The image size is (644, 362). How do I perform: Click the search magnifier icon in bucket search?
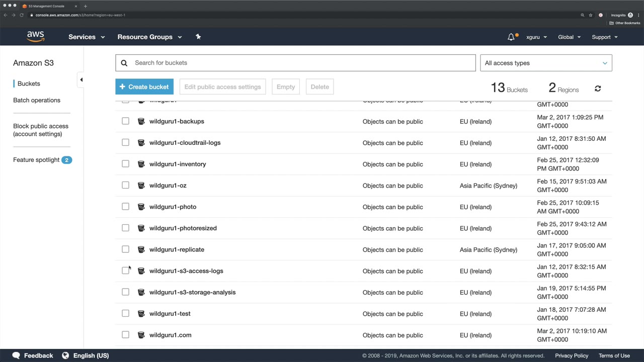pos(124,63)
